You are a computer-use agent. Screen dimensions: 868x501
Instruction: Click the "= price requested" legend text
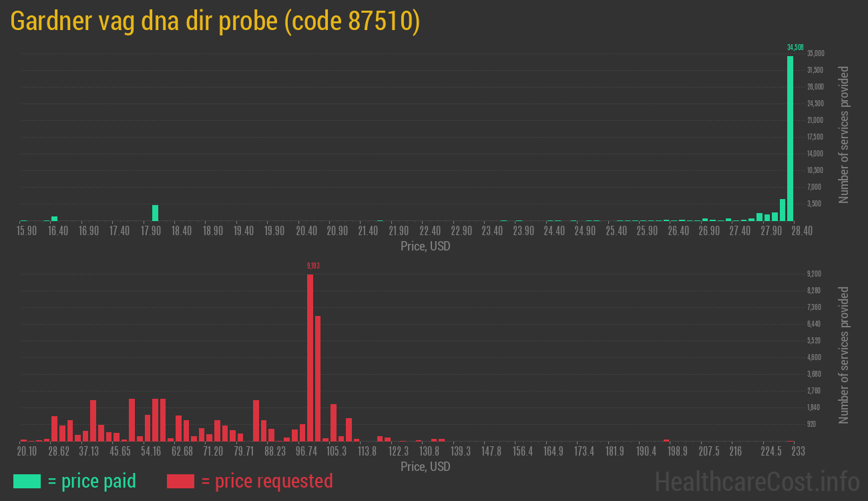pyautogui.click(x=266, y=481)
